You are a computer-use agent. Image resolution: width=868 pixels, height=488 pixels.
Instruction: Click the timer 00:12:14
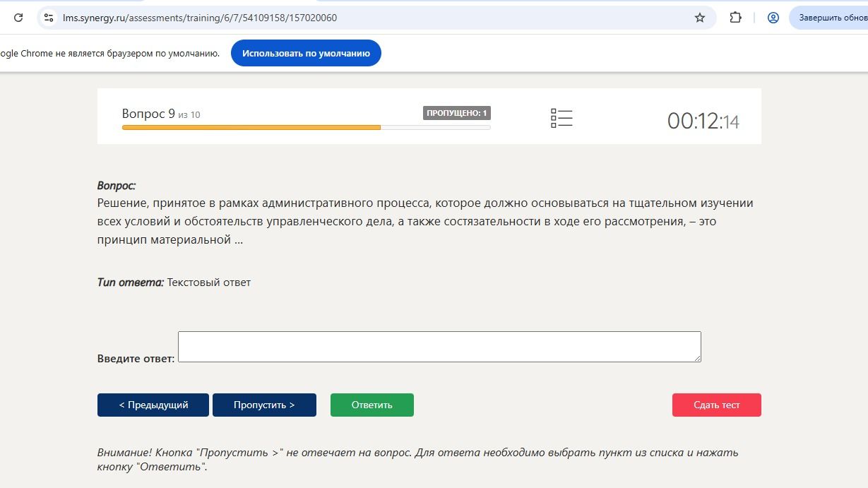[x=703, y=121]
